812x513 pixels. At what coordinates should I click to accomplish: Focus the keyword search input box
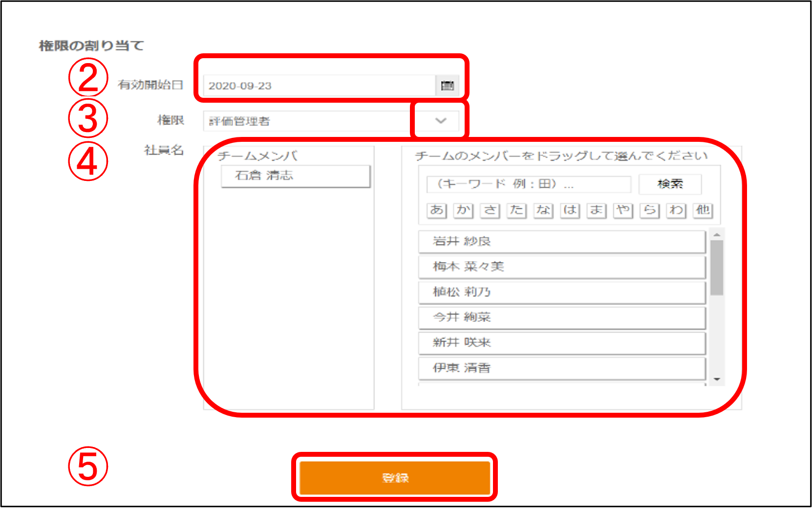pyautogui.click(x=529, y=184)
